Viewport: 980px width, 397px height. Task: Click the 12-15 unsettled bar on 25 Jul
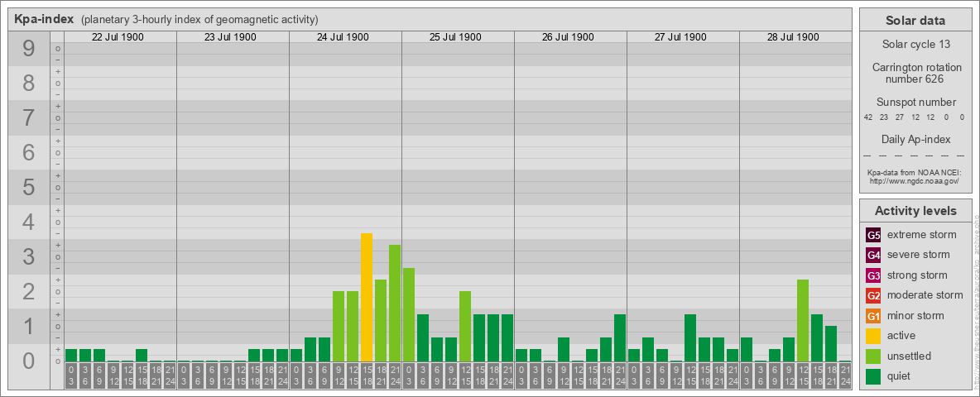click(465, 327)
